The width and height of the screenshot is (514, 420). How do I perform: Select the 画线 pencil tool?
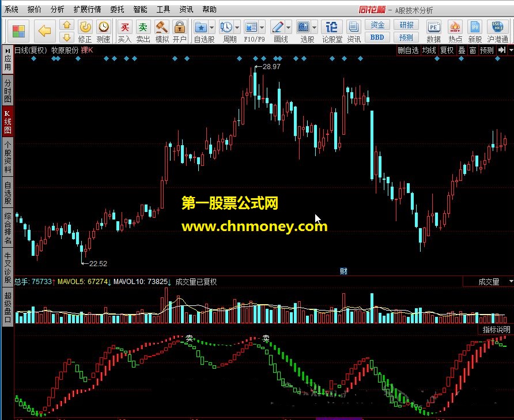click(278, 27)
